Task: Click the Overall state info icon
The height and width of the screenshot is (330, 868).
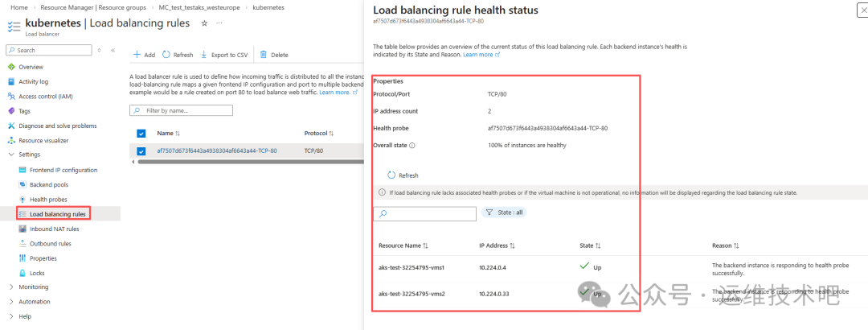Action: (412, 146)
